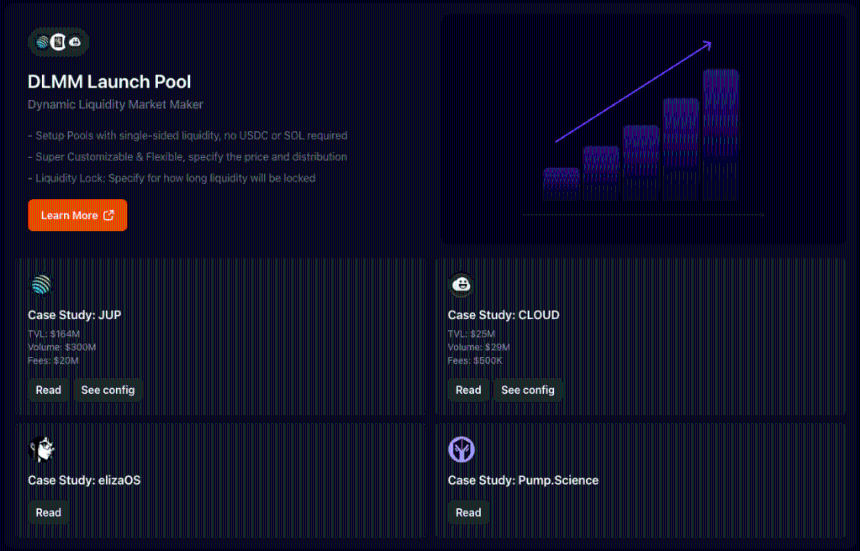Click the DLMM Launch Pool heading

click(109, 82)
